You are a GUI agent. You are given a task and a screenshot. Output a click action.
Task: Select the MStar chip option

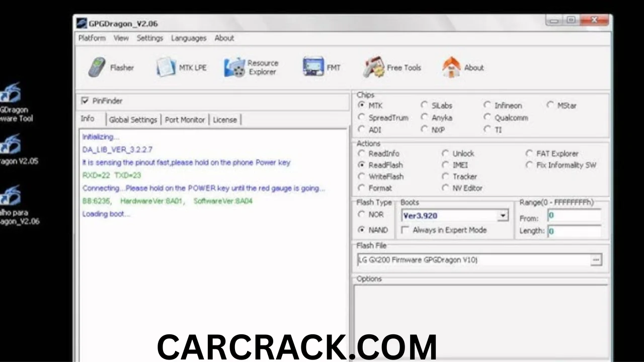pos(550,105)
